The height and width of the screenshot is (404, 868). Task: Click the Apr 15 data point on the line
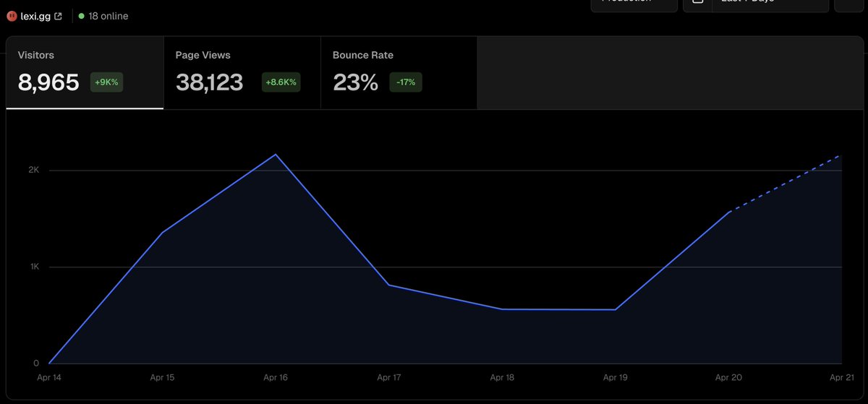point(162,233)
